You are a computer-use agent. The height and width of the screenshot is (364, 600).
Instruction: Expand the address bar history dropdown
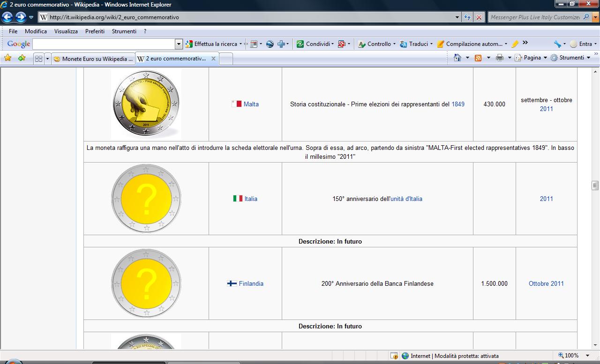pyautogui.click(x=457, y=17)
